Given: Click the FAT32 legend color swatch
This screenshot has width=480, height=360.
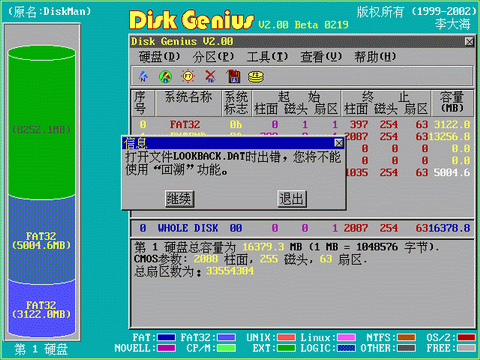Looking at the screenshot, I should tap(226, 338).
